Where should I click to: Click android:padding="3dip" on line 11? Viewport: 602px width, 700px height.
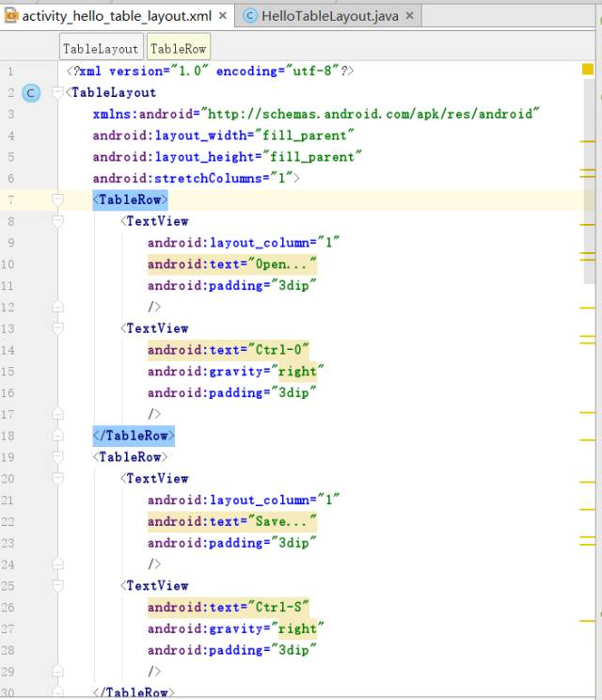coord(232,285)
